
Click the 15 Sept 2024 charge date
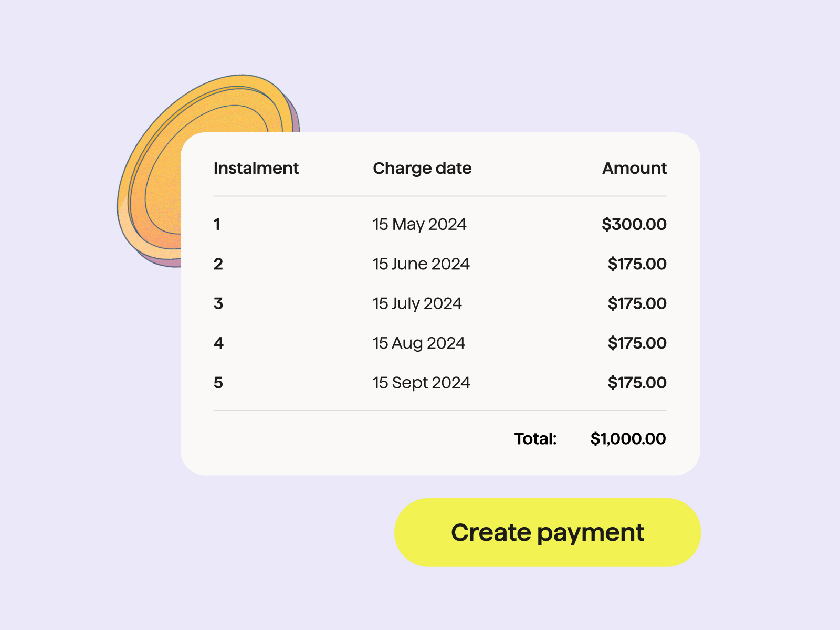(x=421, y=383)
